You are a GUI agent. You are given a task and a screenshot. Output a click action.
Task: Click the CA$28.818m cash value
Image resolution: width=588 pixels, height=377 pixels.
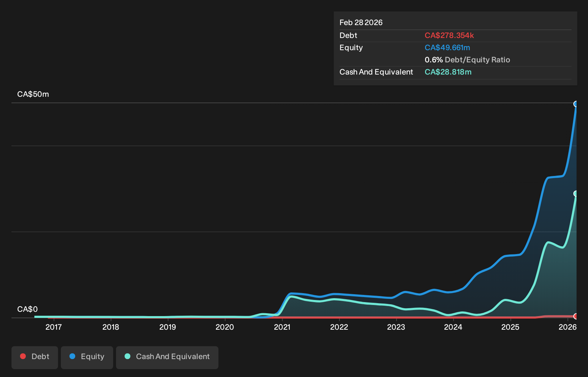[448, 72]
